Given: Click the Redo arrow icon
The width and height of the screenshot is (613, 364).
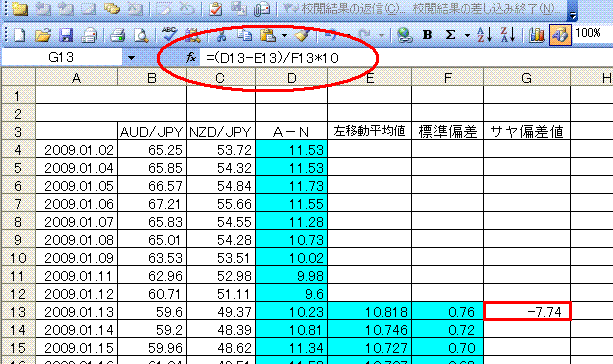Looking at the screenshot, I should [364, 36].
